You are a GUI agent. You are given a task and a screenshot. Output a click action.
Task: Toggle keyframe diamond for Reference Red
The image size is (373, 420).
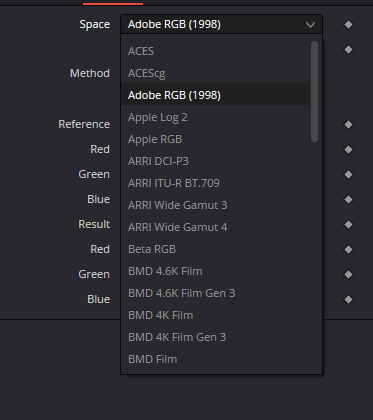pyautogui.click(x=348, y=149)
